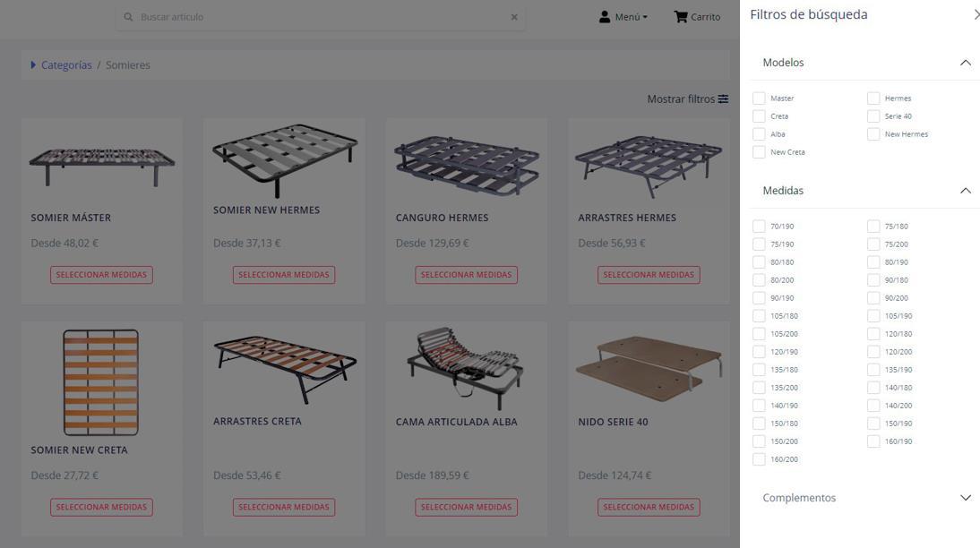980x548 pixels.
Task: Collapse the Medidas filter section
Action: point(965,191)
